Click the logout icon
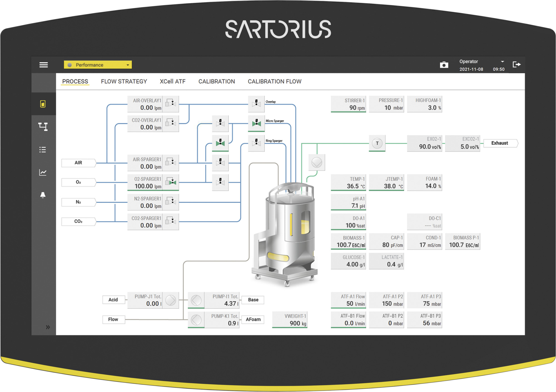Image resolution: width=556 pixels, height=392 pixels. tap(516, 64)
